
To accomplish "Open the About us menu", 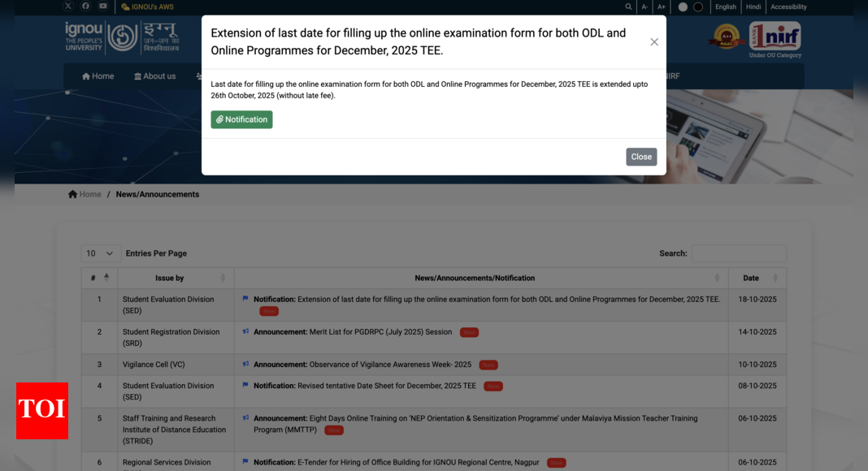I will (x=154, y=76).
